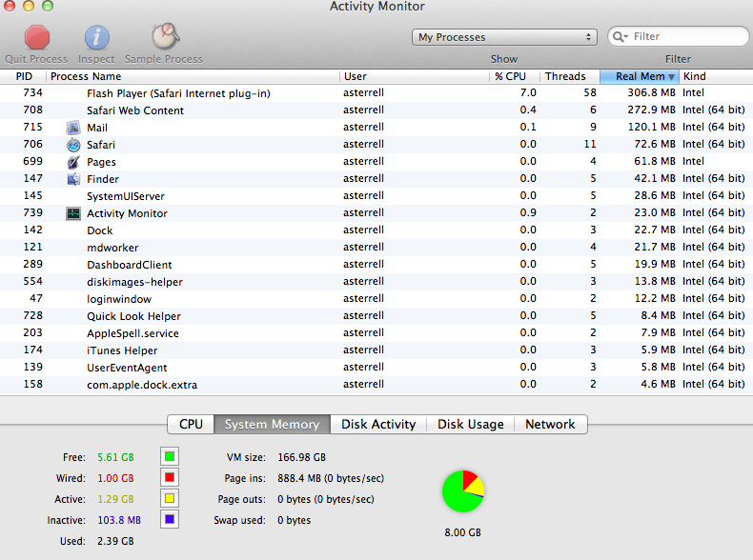
Task: Click the Sample Process icon
Action: coord(165,36)
